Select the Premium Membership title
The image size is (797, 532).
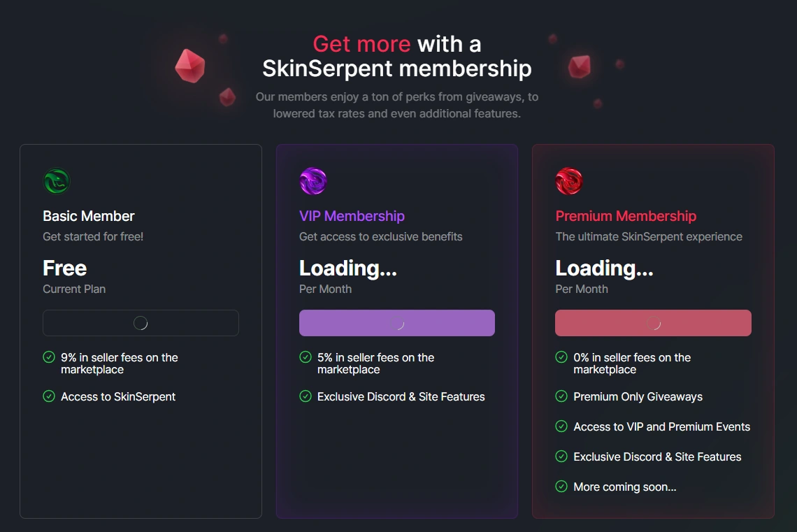click(x=626, y=216)
